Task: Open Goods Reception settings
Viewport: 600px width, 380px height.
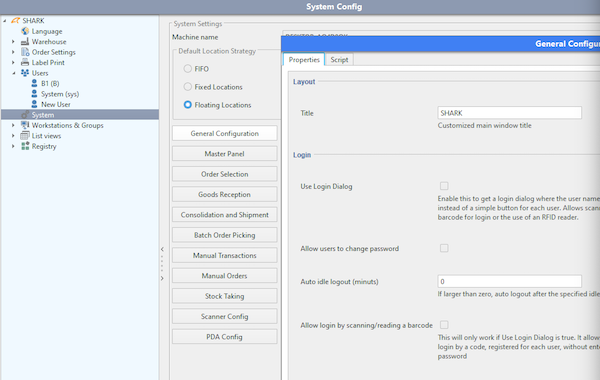Action: click(225, 194)
